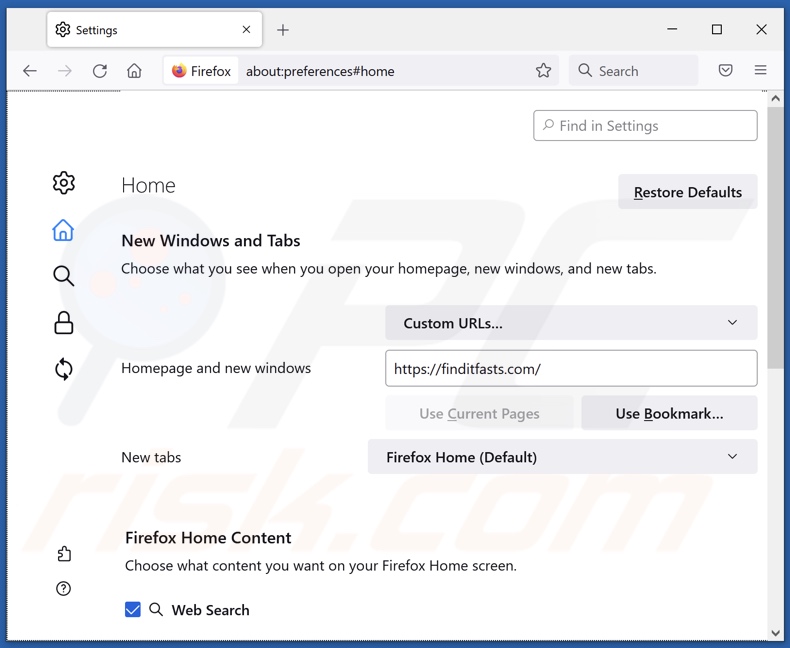Click the Firefox Home Content heading
Viewport: 790px width, 648px height.
point(208,537)
